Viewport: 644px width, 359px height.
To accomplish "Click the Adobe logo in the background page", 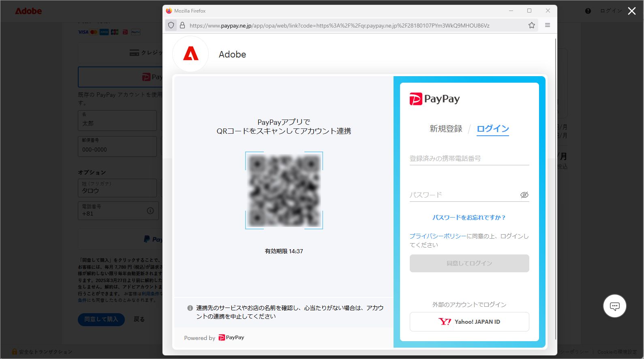I will tap(28, 11).
